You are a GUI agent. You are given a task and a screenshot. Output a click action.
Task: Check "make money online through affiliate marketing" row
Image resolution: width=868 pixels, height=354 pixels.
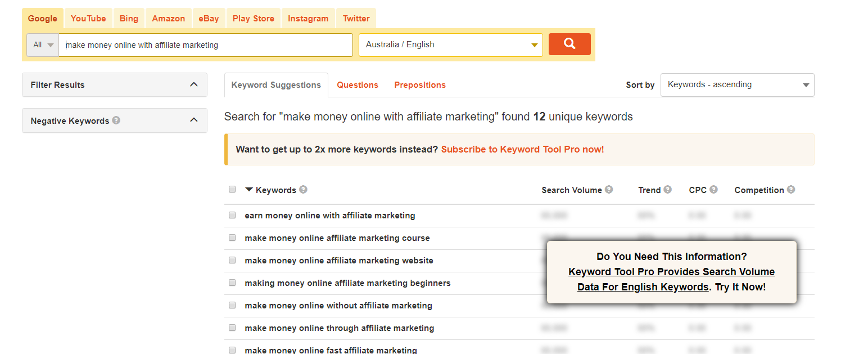(x=232, y=328)
